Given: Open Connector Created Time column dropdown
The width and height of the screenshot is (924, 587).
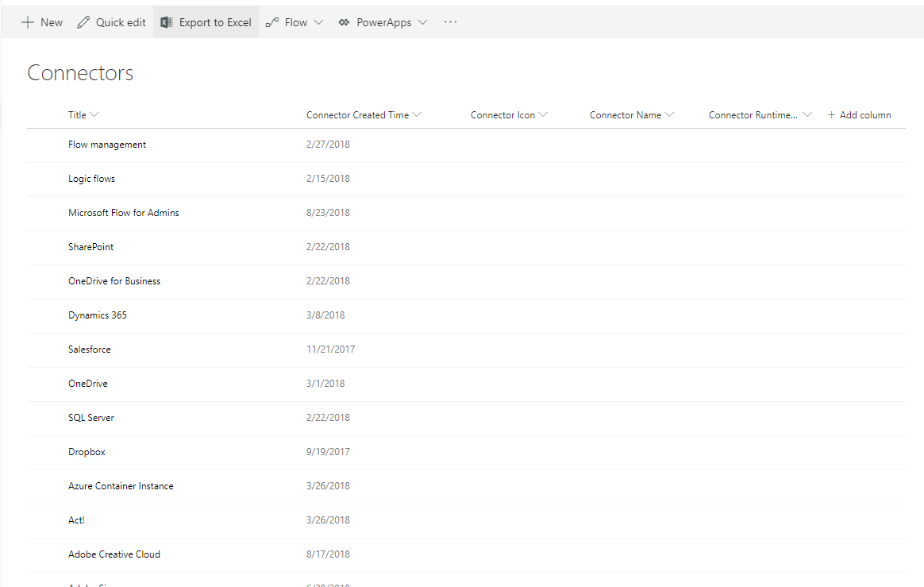Looking at the screenshot, I should (418, 114).
